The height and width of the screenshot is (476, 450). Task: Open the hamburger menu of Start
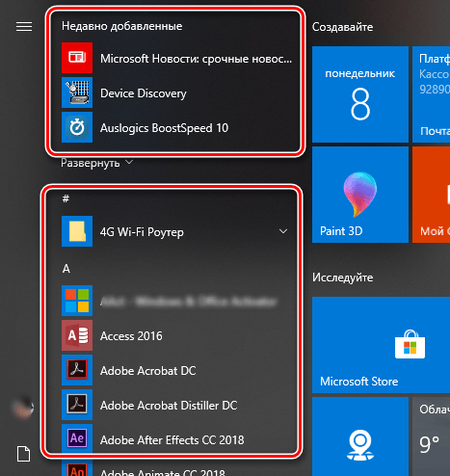pyautogui.click(x=24, y=26)
